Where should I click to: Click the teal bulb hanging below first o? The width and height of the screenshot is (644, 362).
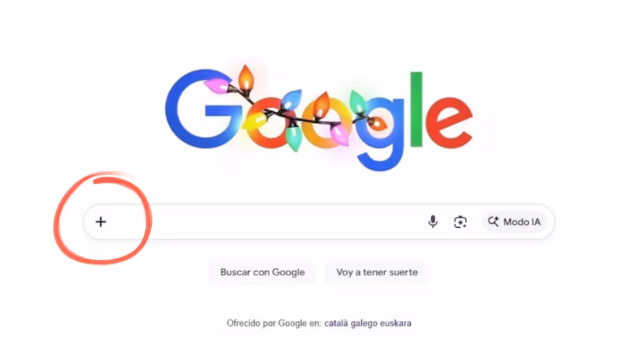coord(294,138)
